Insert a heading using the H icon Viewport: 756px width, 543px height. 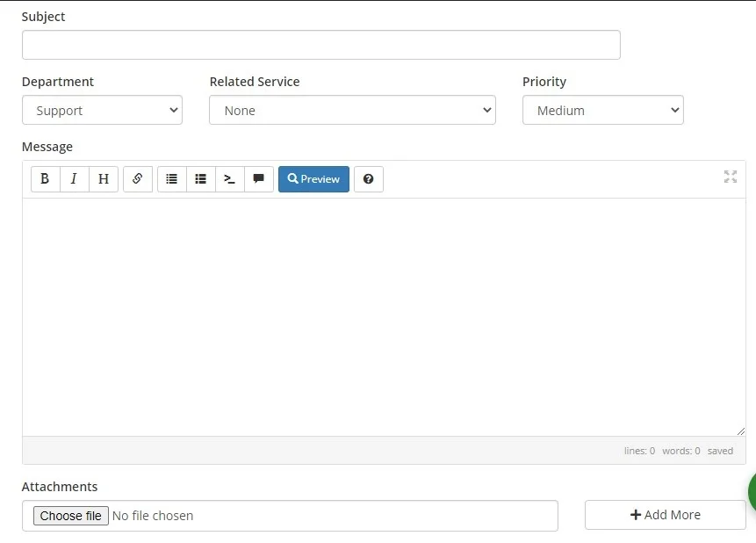tap(103, 178)
